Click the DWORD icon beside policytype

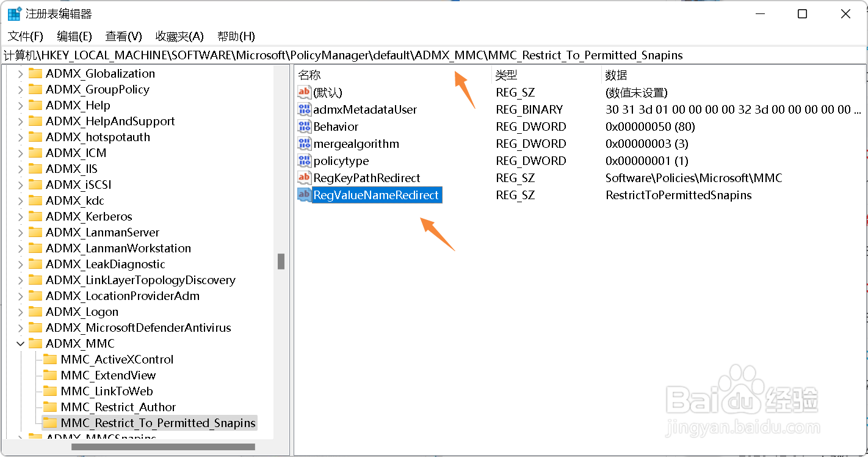(304, 161)
